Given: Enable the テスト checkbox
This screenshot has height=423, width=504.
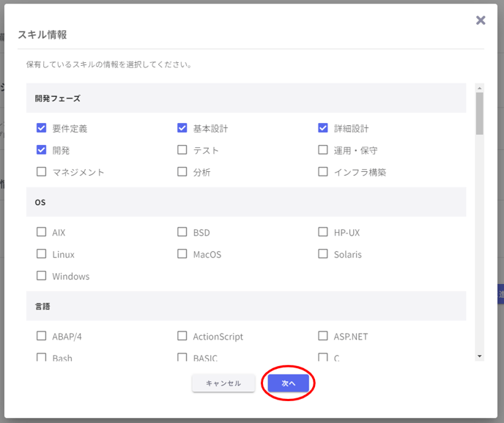Looking at the screenshot, I should tap(182, 150).
